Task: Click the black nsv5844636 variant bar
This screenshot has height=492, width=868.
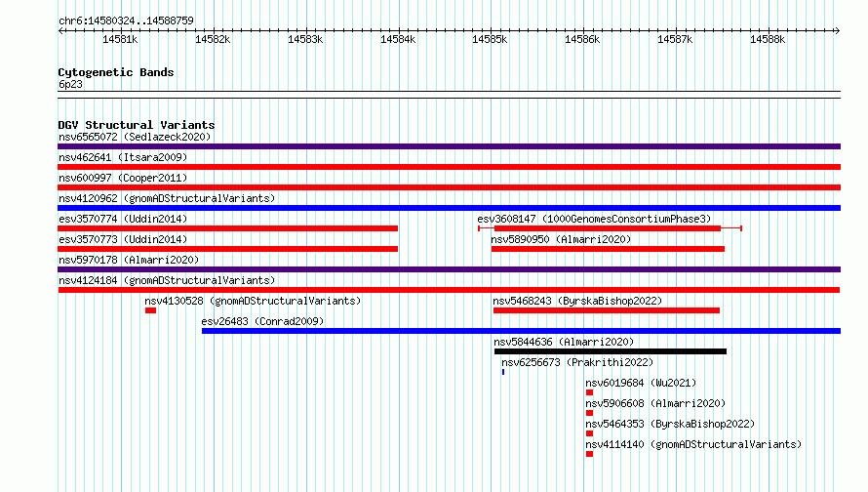Action: 610,351
